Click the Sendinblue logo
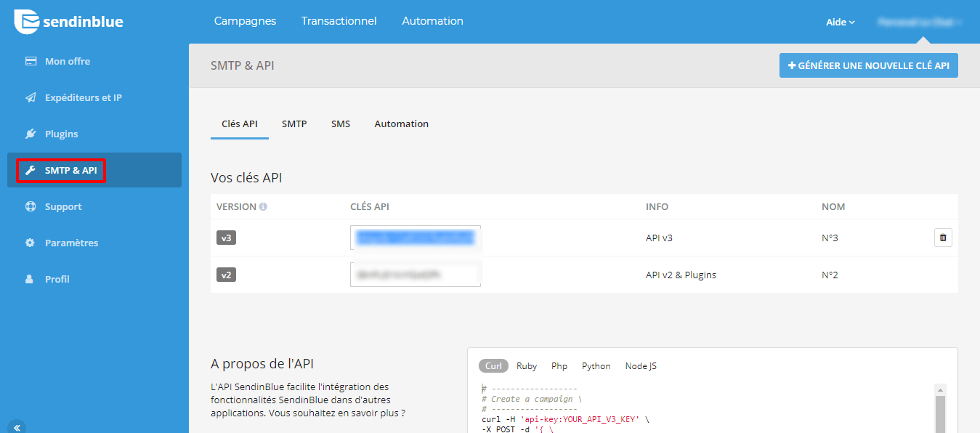This screenshot has width=980, height=433. [x=69, y=22]
